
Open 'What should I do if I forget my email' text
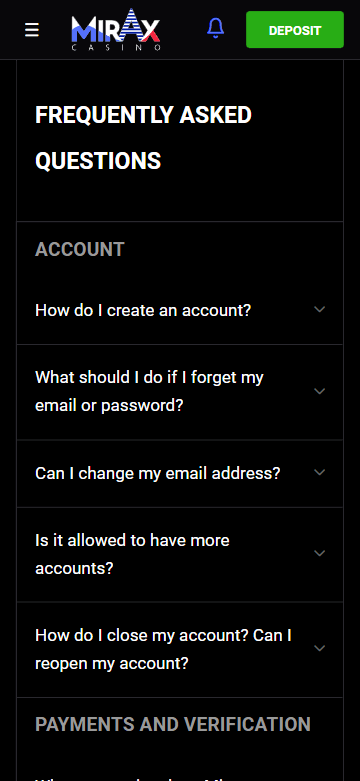pos(149,391)
